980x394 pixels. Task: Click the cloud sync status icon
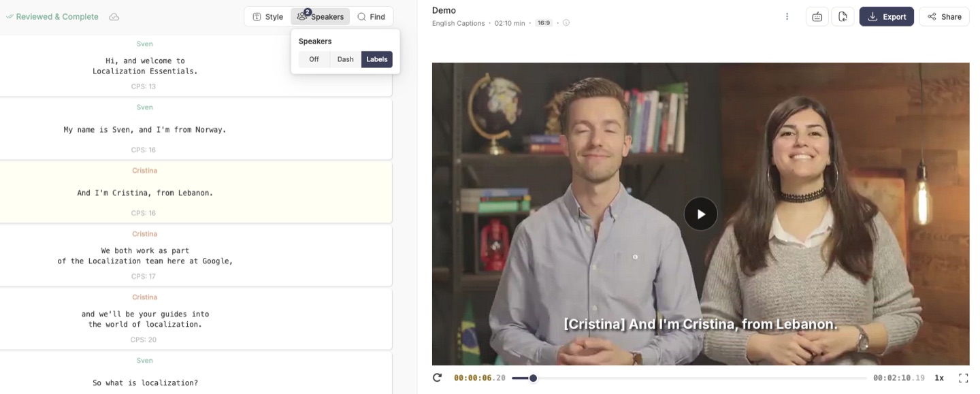coord(114,17)
